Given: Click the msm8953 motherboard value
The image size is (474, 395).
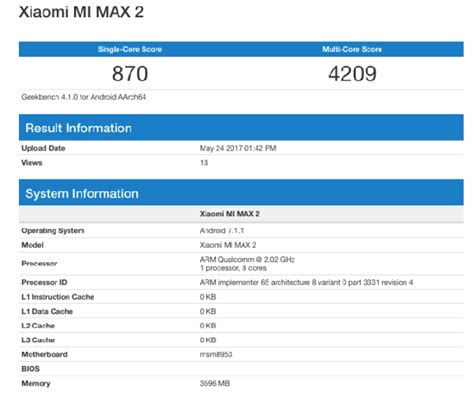Looking at the screenshot, I should (216, 354).
